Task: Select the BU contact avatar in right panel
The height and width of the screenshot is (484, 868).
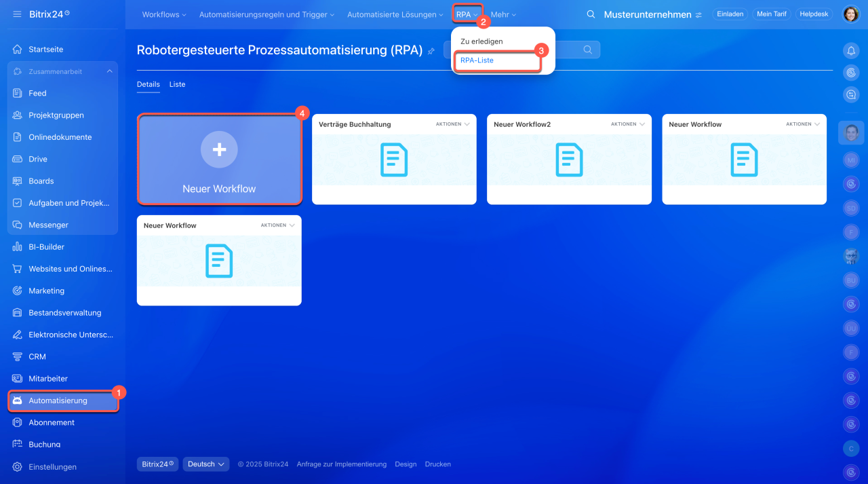Action: point(850,280)
